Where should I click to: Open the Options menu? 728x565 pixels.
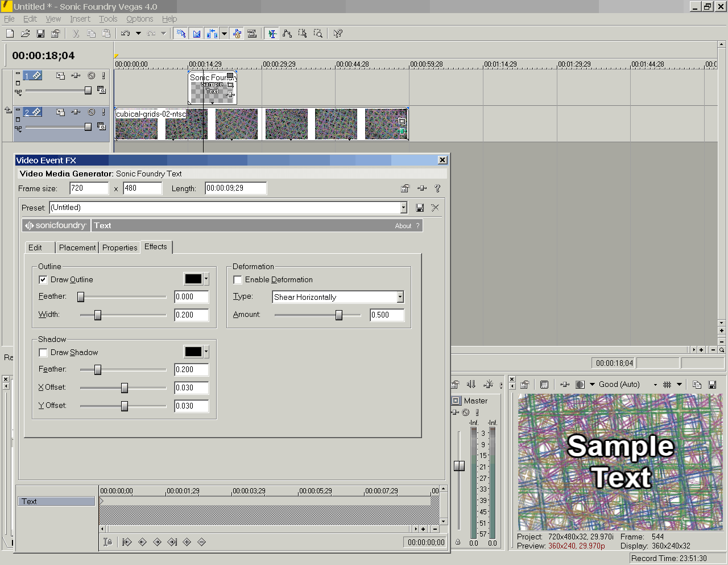pyautogui.click(x=140, y=19)
